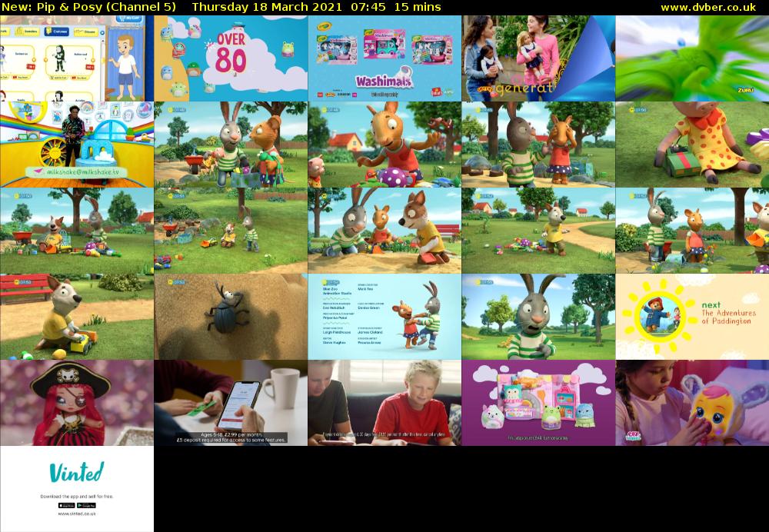Screen dimensions: 769x532
Task: Open the frame of rabbit and mouse by the fence
Action: (693, 231)
